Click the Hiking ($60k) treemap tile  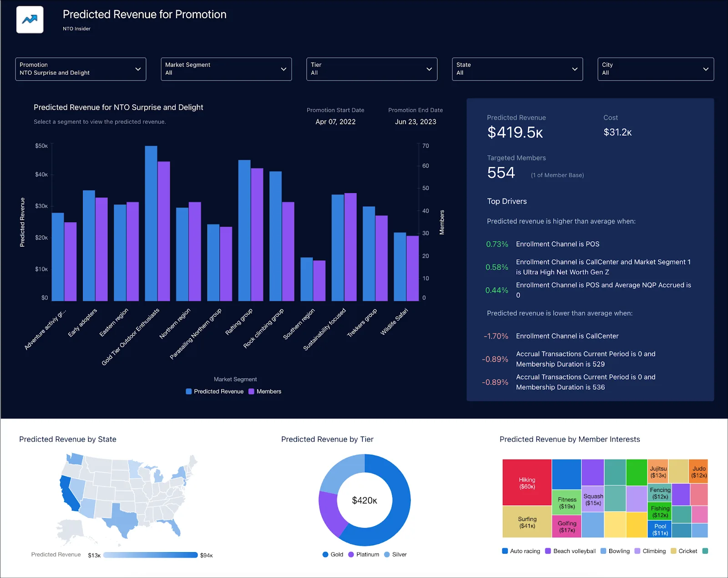click(x=527, y=482)
